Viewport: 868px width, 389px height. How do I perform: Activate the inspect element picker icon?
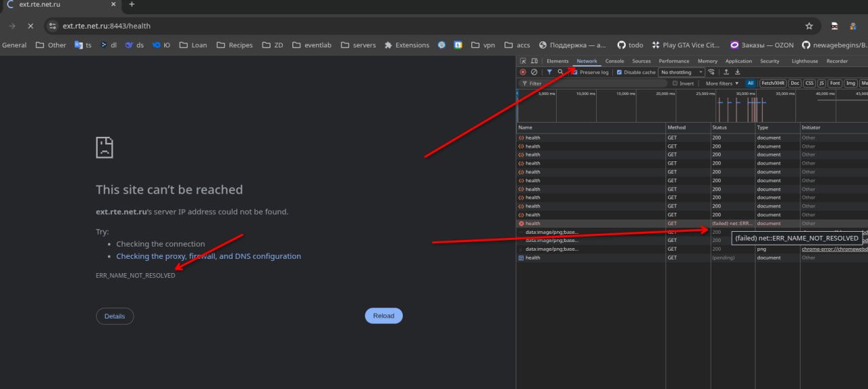click(x=523, y=61)
